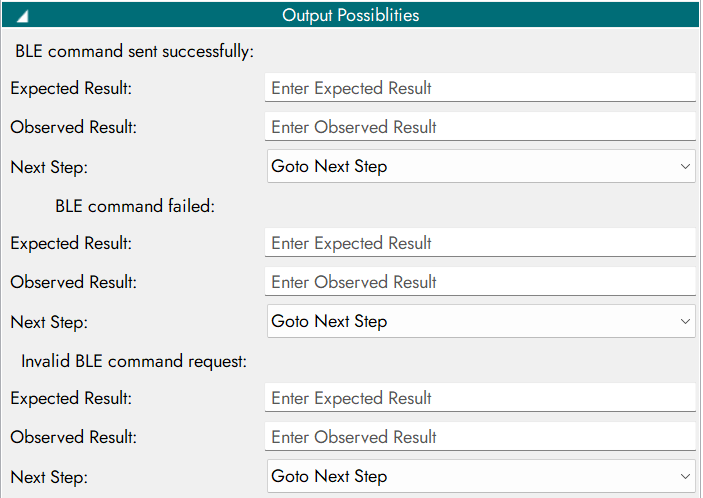Click chevron arrow of second Goto Next Step
The image size is (703, 498).
685,321
